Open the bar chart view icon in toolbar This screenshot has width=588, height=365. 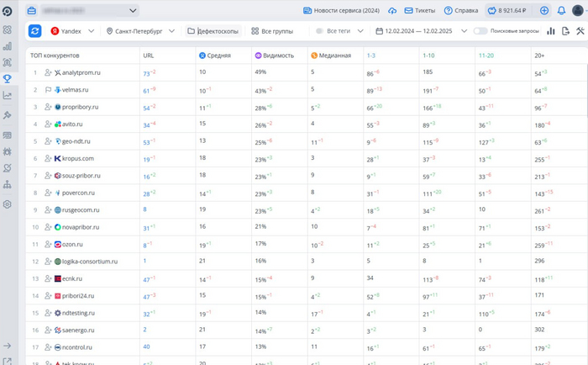coord(551,31)
